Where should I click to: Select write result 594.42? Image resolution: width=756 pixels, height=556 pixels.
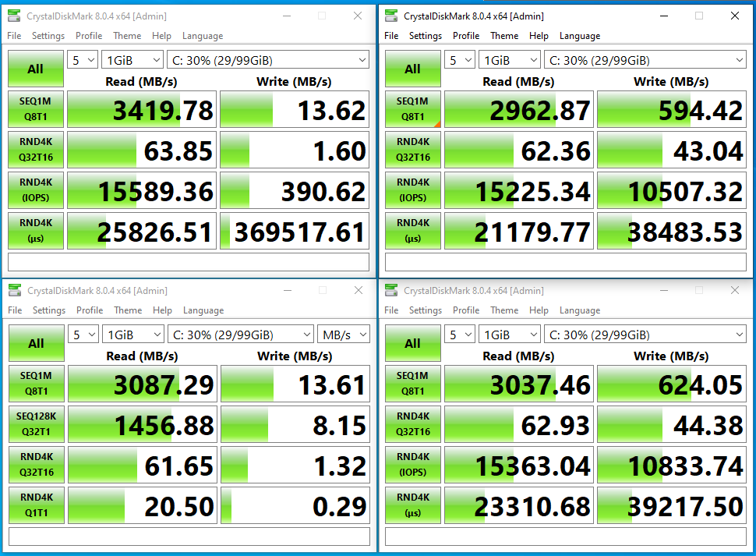(672, 109)
